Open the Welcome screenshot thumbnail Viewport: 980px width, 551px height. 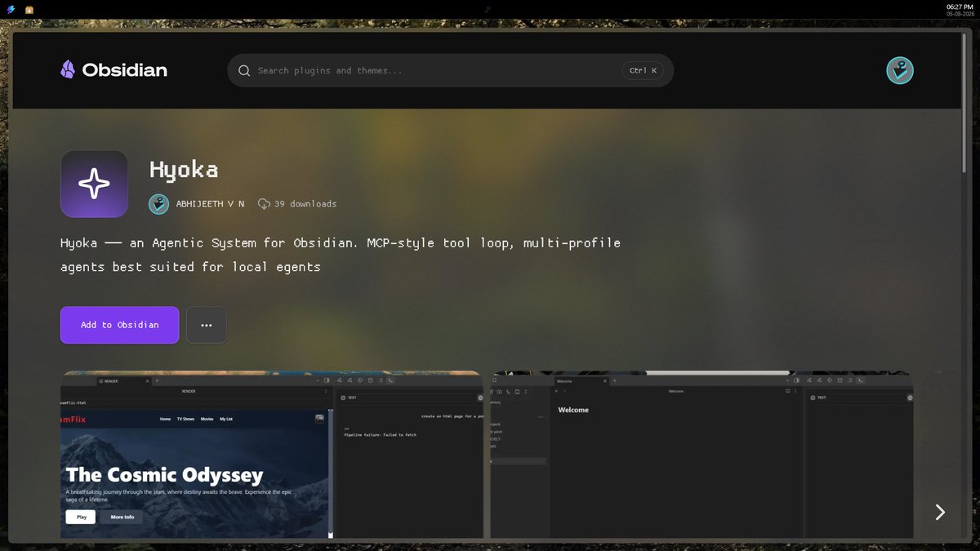(701, 455)
